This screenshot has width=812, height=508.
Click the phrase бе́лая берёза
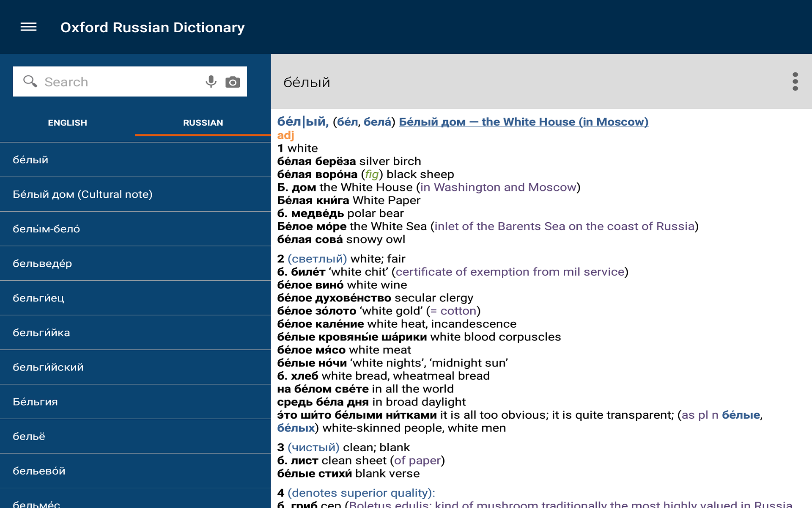[316, 161]
